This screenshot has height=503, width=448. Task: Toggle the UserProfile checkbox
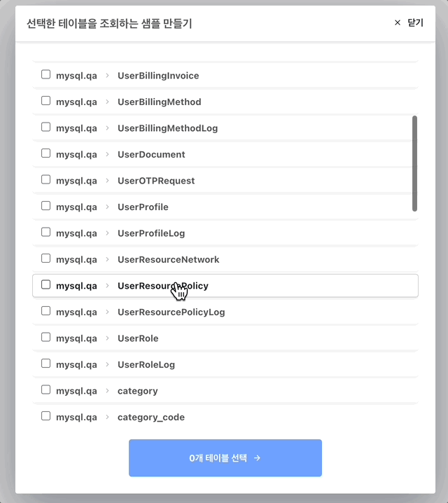click(x=45, y=206)
